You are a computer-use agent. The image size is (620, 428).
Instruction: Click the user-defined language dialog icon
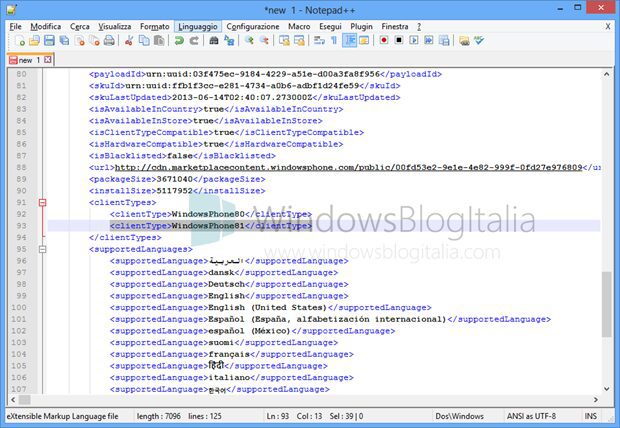pyautogui.click(x=364, y=40)
